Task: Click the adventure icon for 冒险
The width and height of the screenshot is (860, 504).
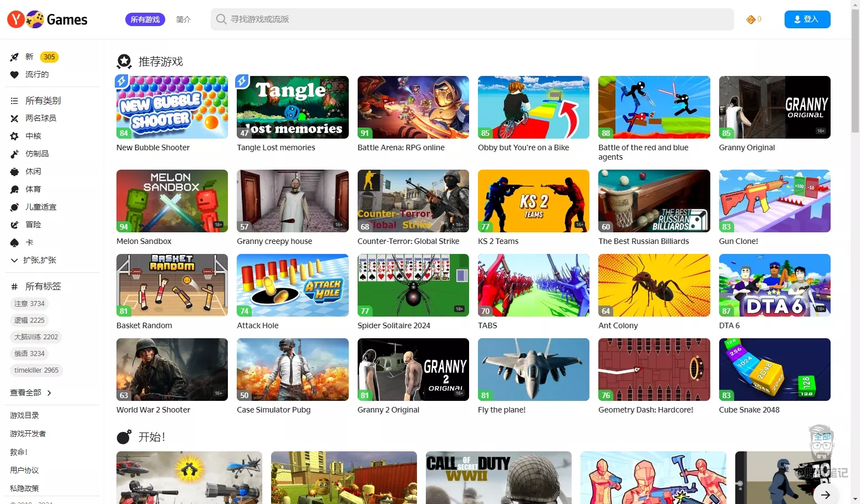Action: [14, 225]
